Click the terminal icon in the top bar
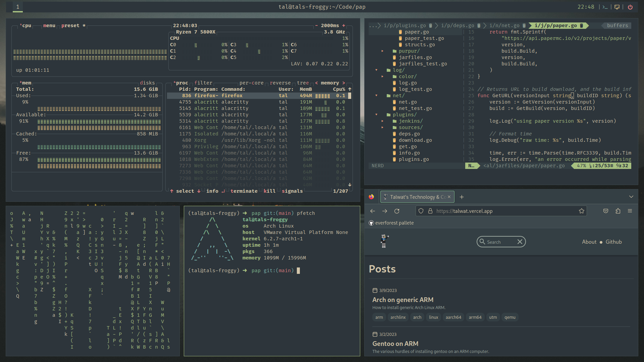644x362 pixels. 605,7
